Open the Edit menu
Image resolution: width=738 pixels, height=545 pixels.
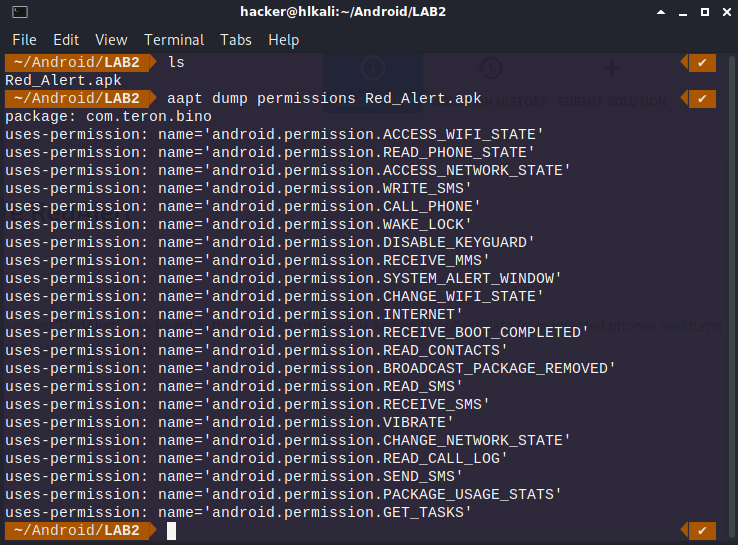(66, 40)
